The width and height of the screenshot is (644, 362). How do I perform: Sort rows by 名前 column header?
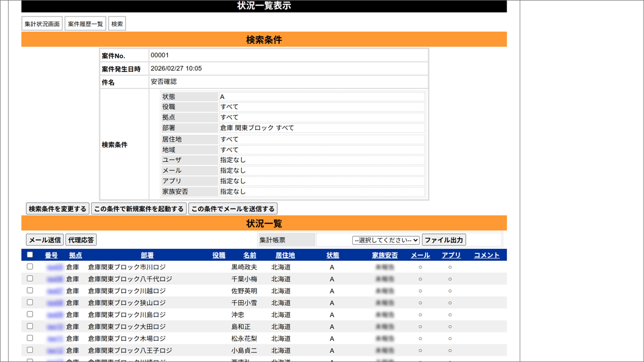(x=250, y=255)
